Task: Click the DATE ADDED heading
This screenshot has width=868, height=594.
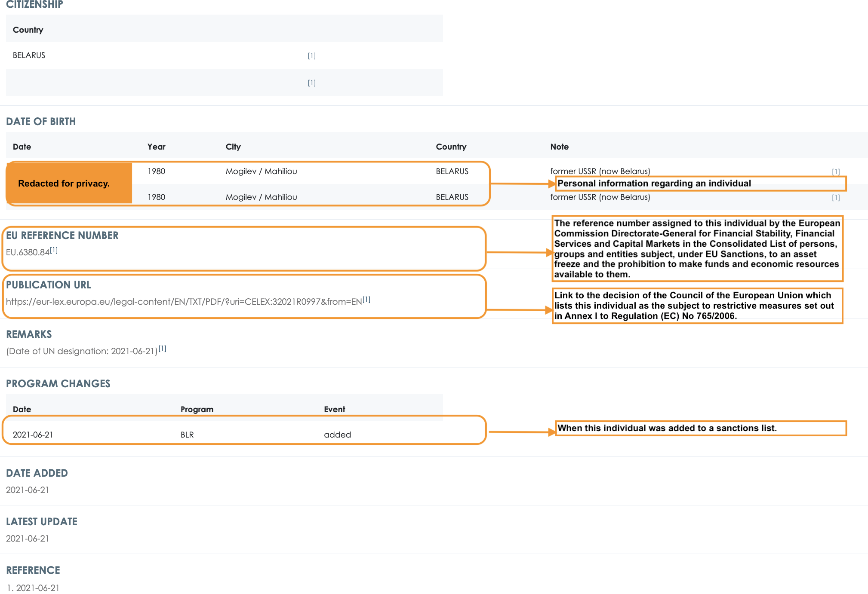Action: (x=37, y=473)
